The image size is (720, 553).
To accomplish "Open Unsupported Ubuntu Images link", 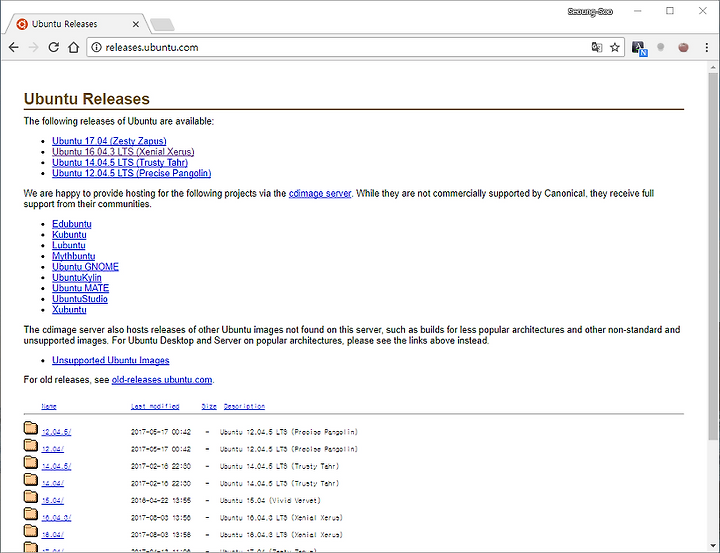I will (x=111, y=360).
